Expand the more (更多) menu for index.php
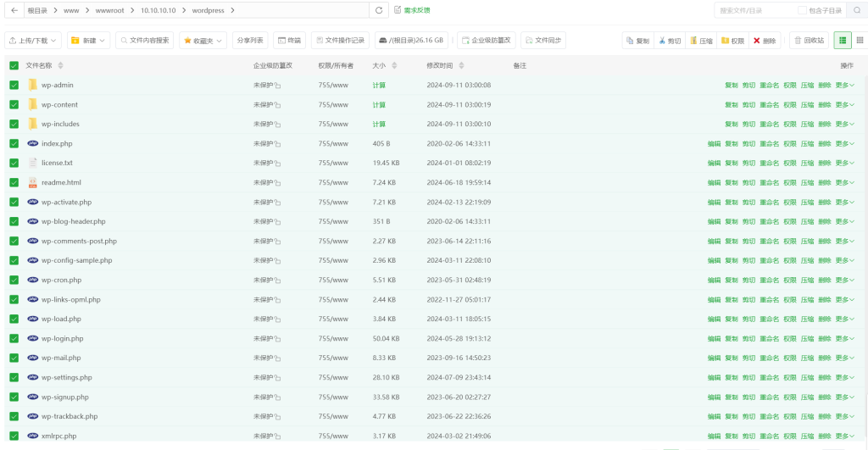This screenshot has width=868, height=450. point(845,143)
